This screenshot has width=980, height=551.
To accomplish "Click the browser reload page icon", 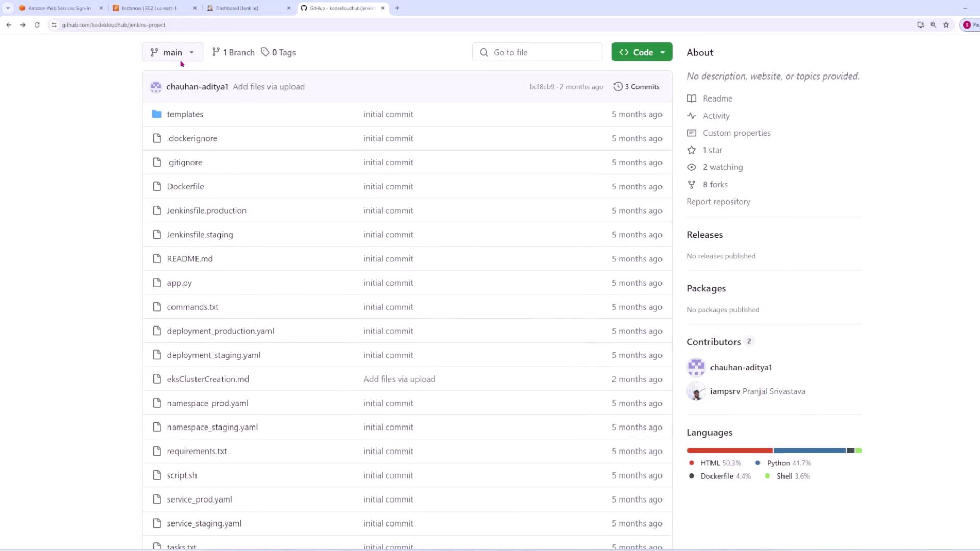I will tap(37, 24).
